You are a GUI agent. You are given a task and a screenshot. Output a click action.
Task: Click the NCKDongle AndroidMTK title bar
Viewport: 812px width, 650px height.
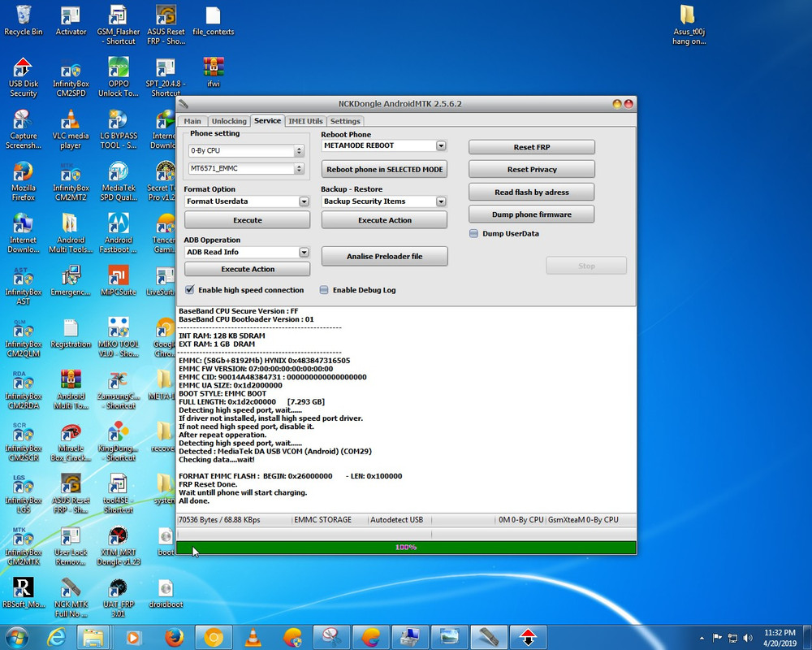[x=400, y=104]
